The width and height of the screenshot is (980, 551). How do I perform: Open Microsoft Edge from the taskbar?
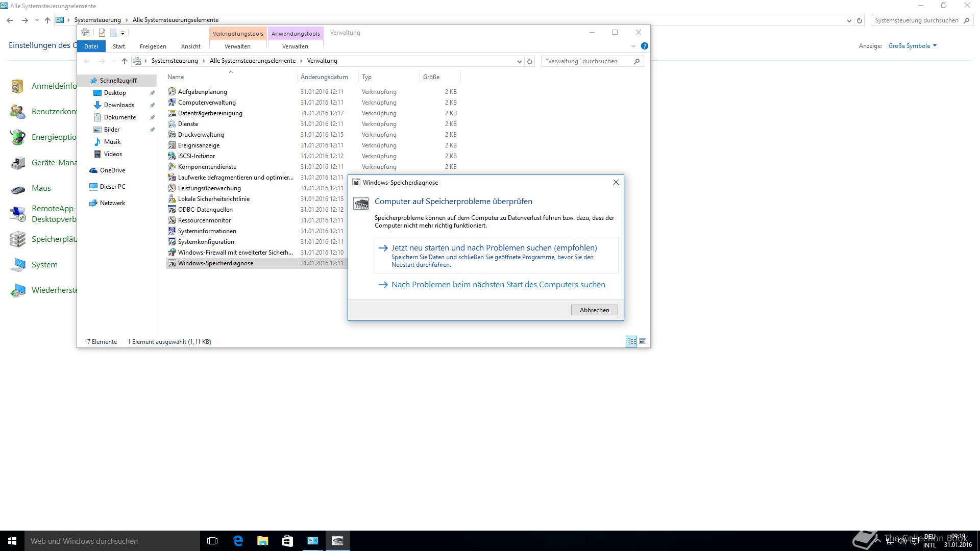238,541
